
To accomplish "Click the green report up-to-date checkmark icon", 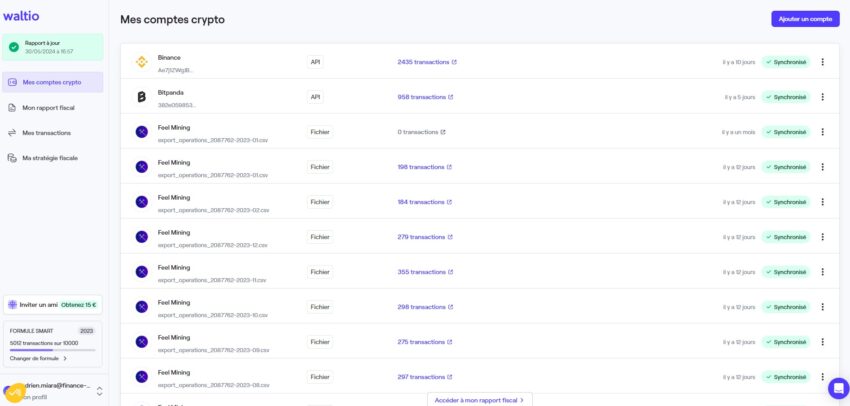I will click(x=14, y=47).
